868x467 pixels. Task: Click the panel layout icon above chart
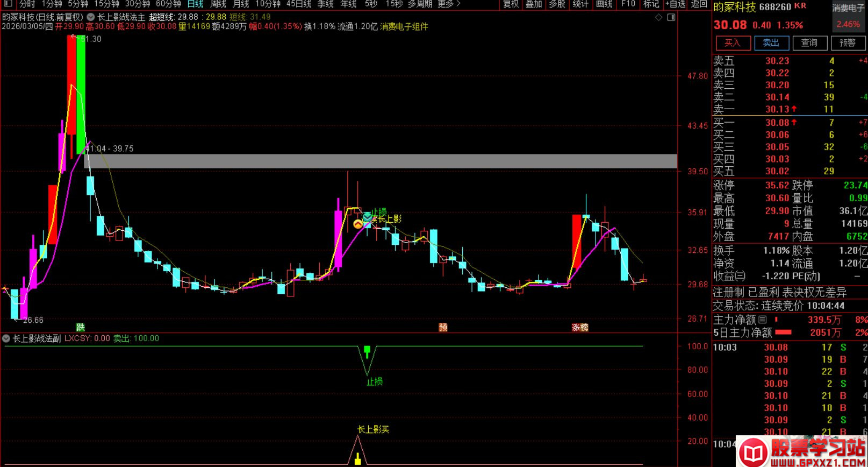[x=671, y=18]
